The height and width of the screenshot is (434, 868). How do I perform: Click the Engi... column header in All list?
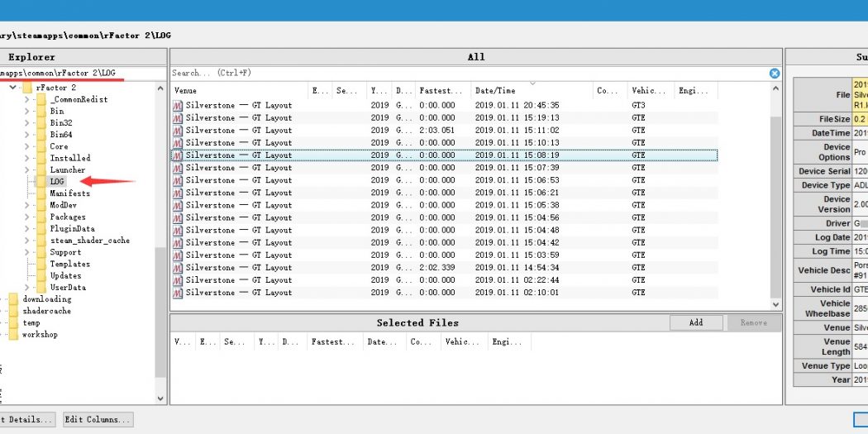[696, 90]
